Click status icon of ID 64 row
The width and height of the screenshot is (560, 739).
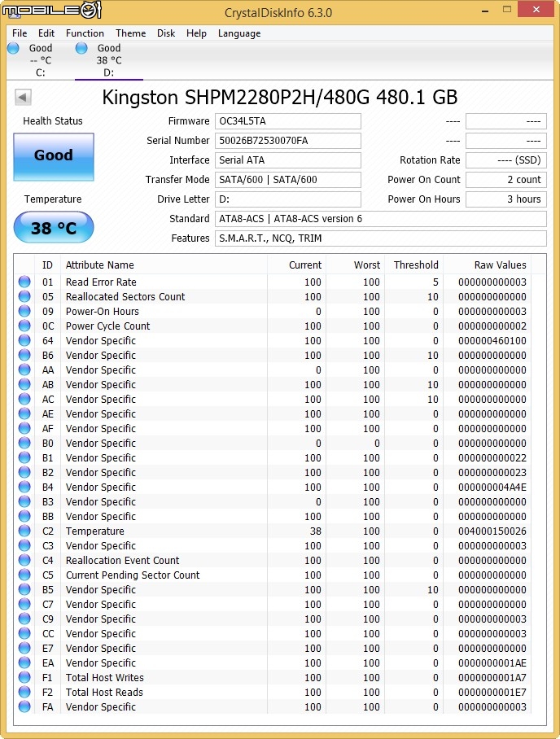[x=24, y=340]
